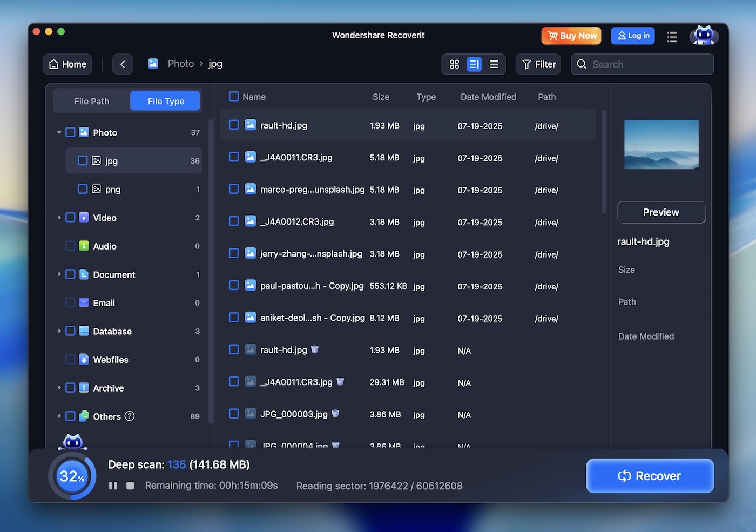Go to Home screen
756x532 pixels.
click(x=67, y=64)
